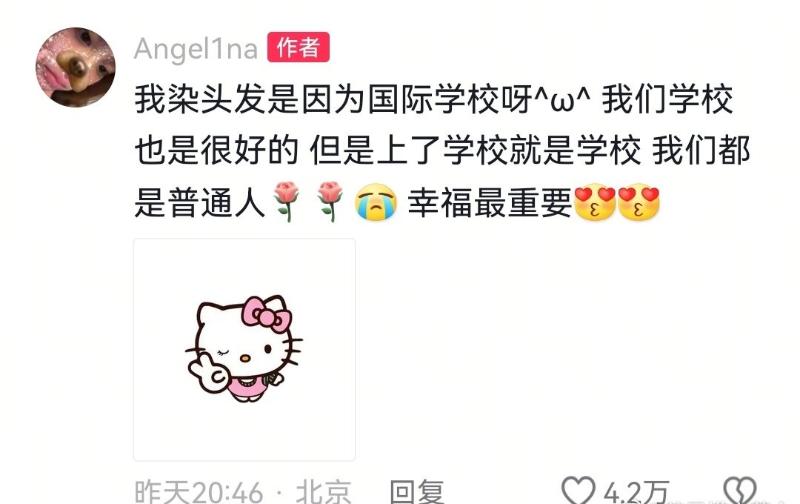Select the 幸福最重要 text in comment
800x504 pixels.
pyautogui.click(x=490, y=203)
